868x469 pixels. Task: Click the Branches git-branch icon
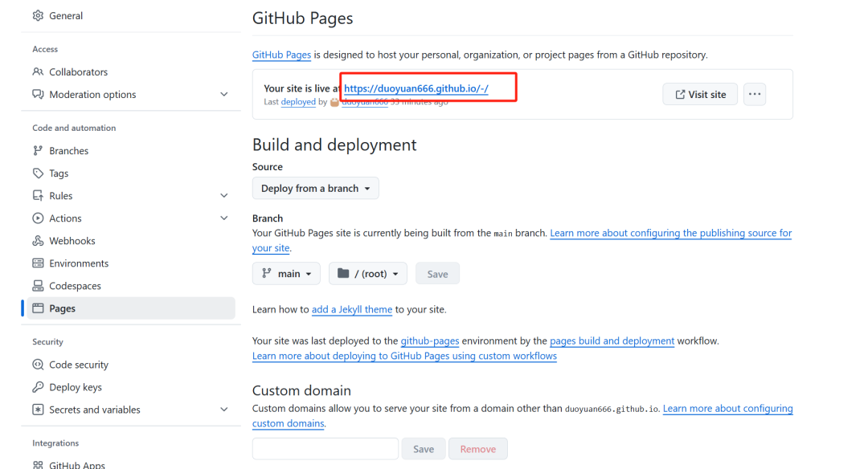click(38, 150)
